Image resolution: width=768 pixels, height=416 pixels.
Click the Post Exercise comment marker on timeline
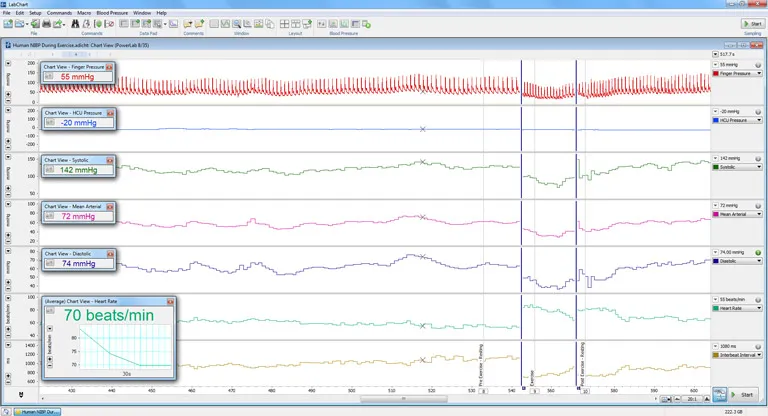[x=584, y=392]
